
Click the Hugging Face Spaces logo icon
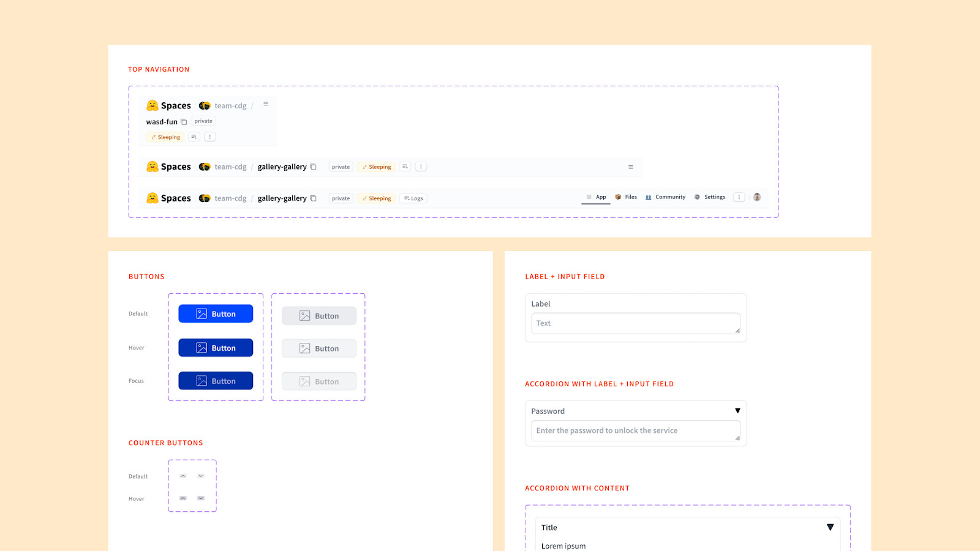pos(152,105)
